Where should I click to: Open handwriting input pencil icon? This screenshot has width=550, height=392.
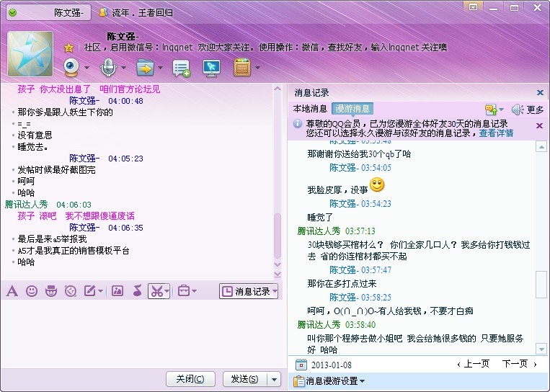pyautogui.click(x=90, y=291)
